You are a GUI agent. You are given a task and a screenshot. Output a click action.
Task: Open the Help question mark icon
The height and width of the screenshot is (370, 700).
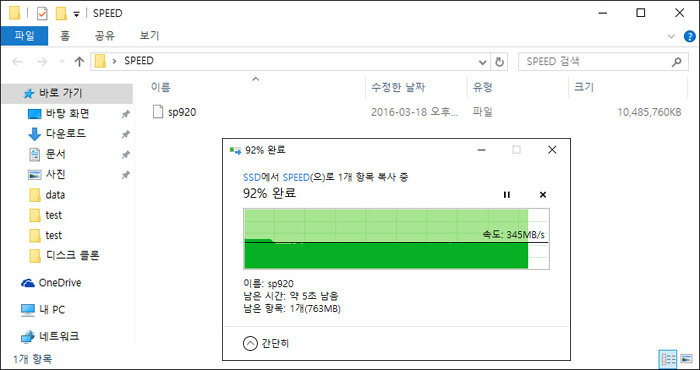point(690,36)
